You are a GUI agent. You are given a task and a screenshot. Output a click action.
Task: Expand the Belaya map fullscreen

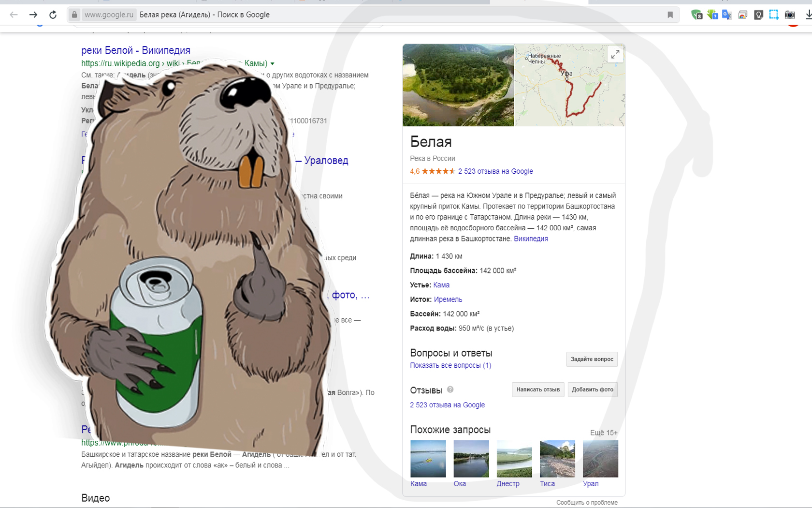[x=615, y=55]
